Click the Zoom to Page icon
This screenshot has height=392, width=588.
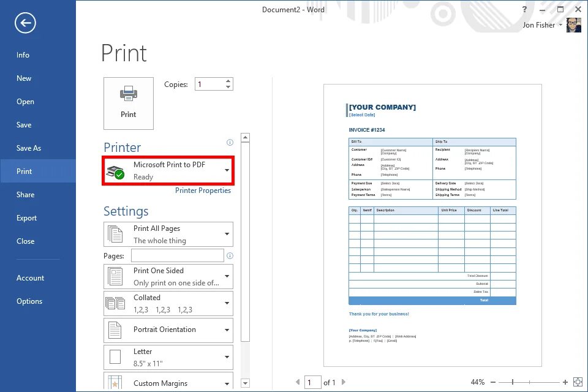[x=578, y=382]
